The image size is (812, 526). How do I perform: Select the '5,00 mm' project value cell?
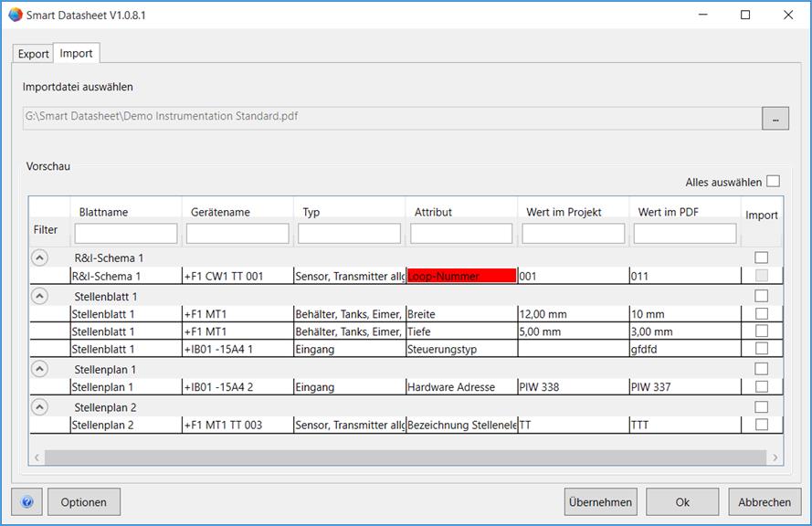(x=574, y=331)
